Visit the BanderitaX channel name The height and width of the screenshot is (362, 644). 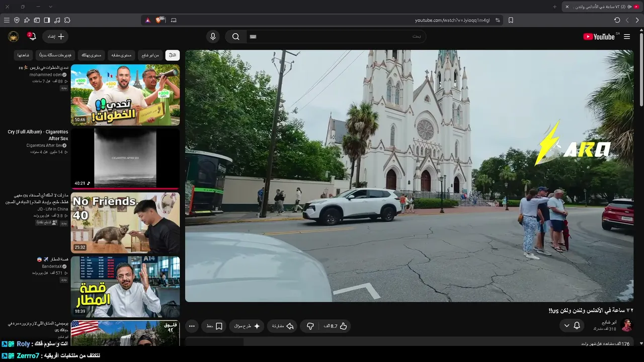52,266
